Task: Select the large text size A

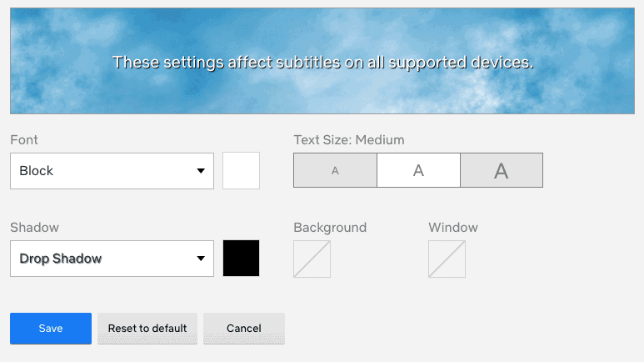Action: (x=502, y=170)
